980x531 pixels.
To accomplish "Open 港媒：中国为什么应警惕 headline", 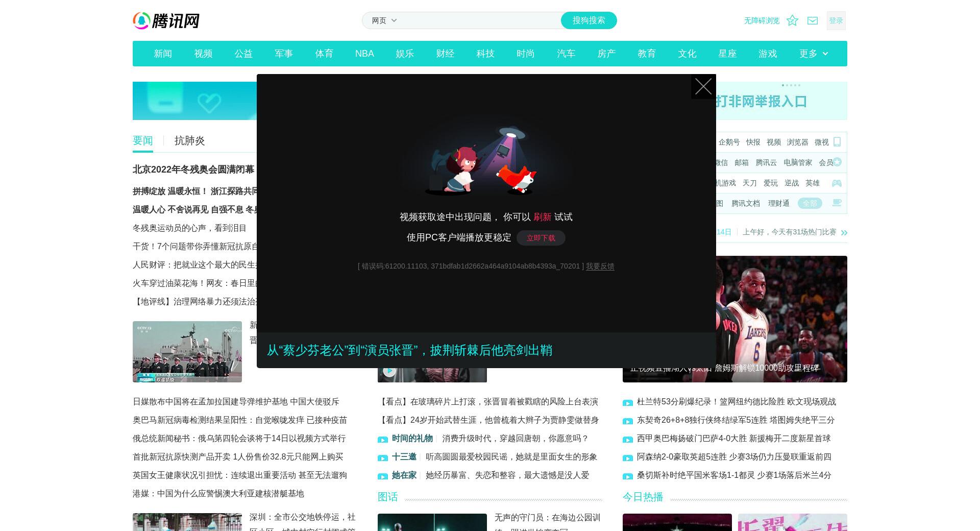I will pos(218,494).
